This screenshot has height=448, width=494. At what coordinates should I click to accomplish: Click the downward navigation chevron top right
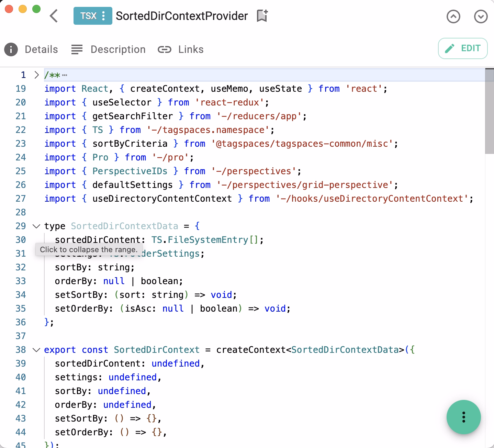[x=481, y=16]
